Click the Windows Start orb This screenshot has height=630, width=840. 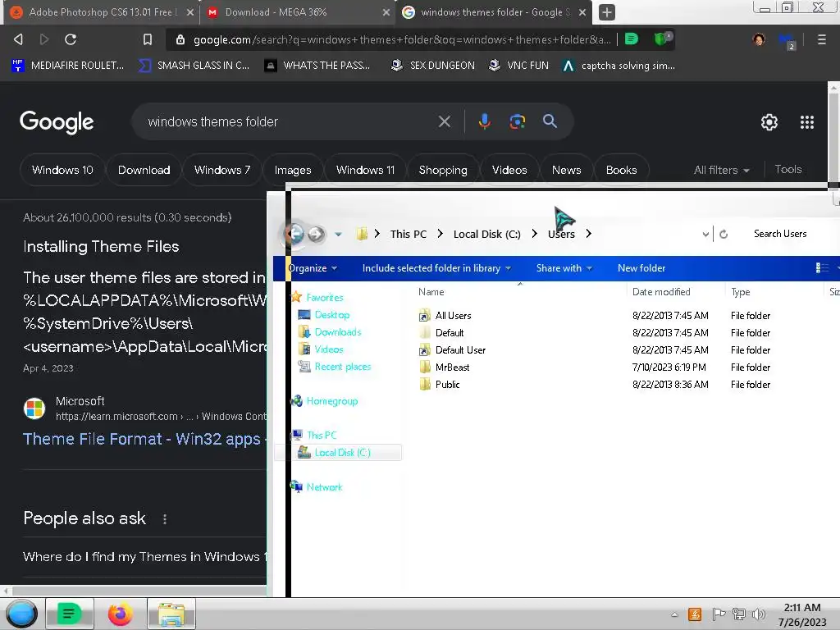point(21,614)
